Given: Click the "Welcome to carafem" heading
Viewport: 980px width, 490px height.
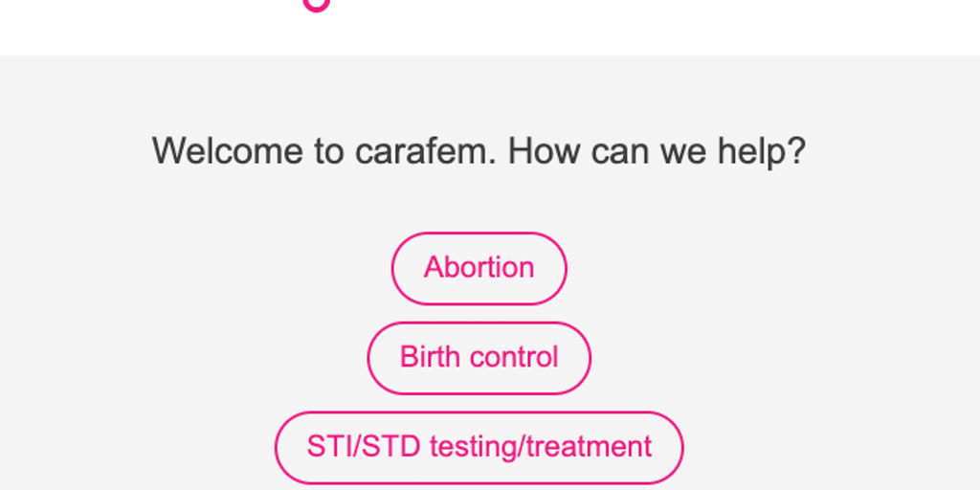Looking at the screenshot, I should 479,151.
